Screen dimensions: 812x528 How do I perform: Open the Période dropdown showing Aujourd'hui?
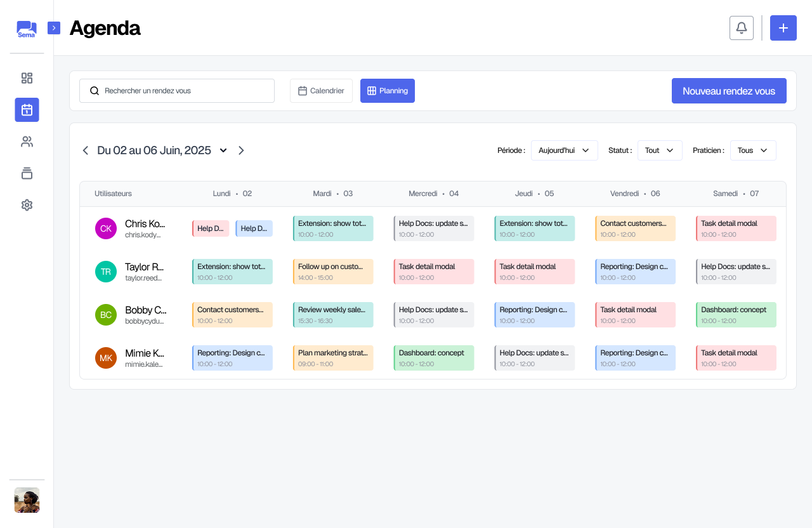coord(564,150)
